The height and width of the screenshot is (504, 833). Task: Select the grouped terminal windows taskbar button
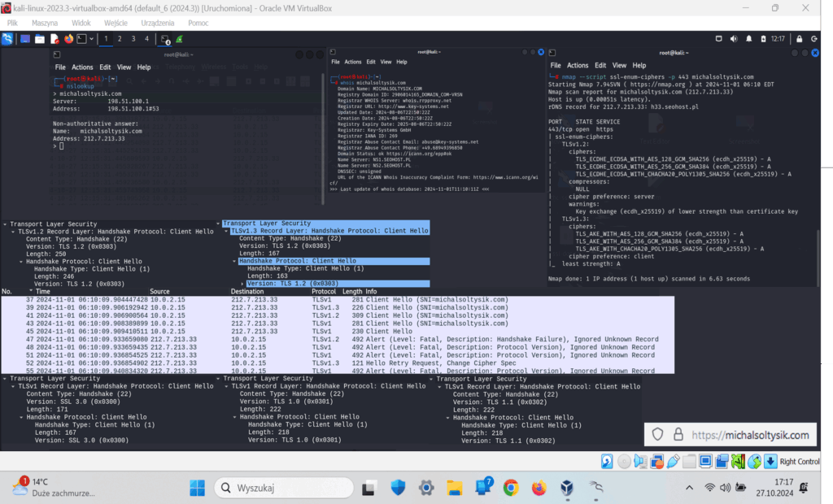[x=165, y=39]
